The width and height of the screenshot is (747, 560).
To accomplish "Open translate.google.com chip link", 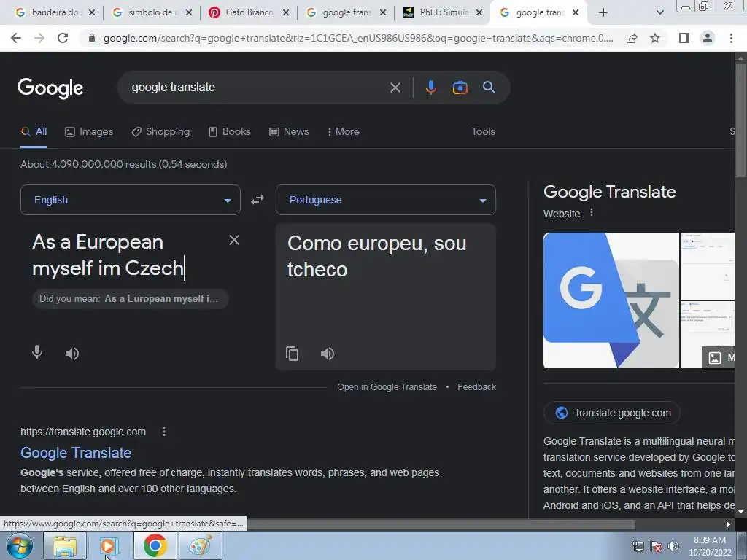I will pos(612,413).
